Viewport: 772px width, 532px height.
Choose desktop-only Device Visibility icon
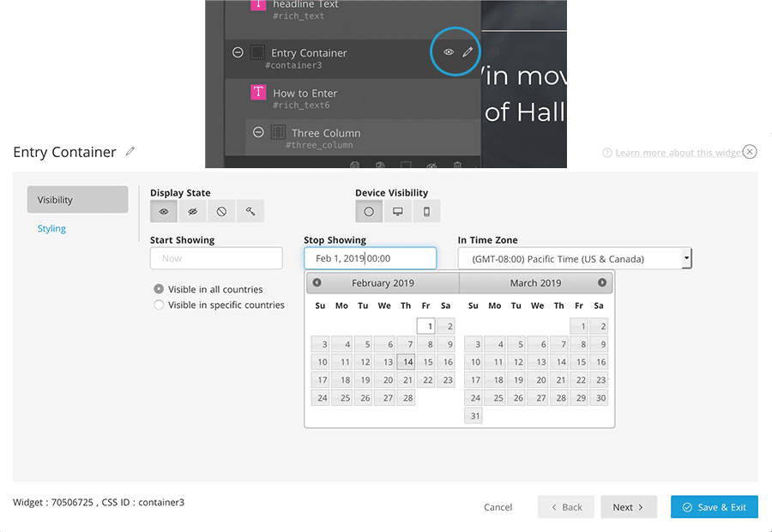pyautogui.click(x=398, y=211)
